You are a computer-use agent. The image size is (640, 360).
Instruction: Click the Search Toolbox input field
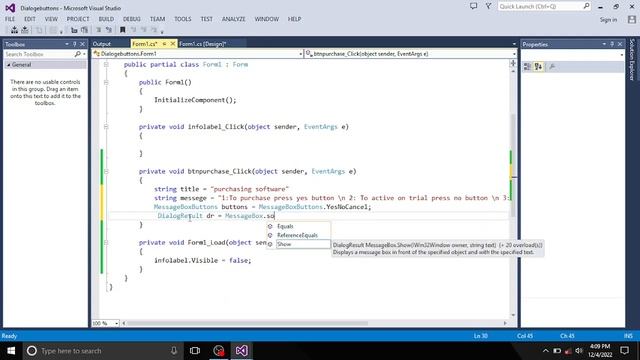(39, 54)
